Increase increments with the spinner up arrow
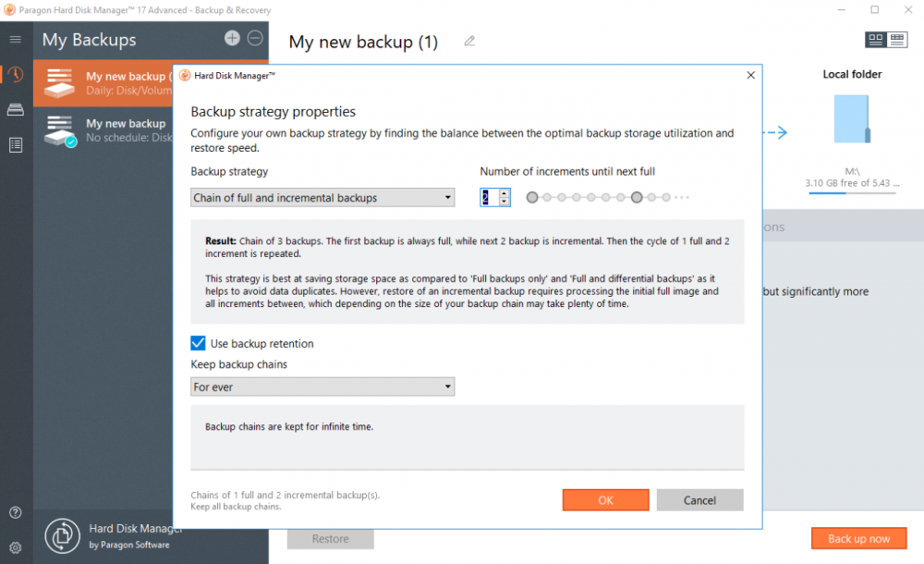The image size is (924, 564). [504, 192]
